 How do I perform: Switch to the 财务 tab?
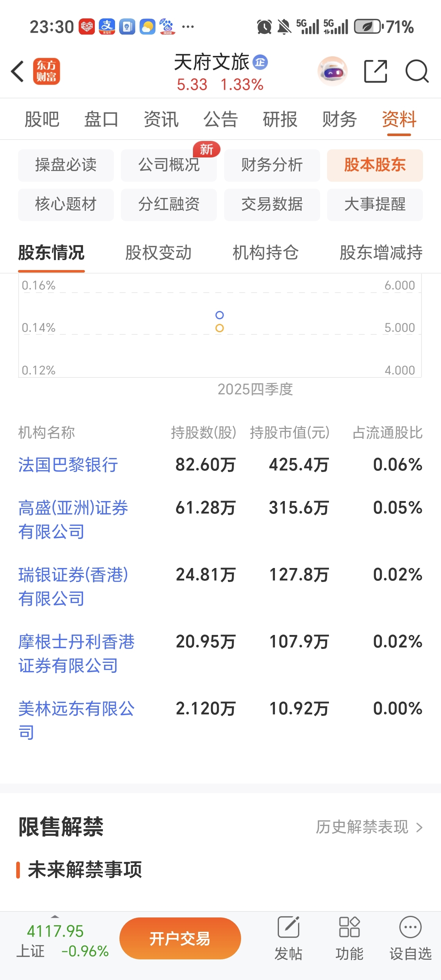click(x=340, y=119)
